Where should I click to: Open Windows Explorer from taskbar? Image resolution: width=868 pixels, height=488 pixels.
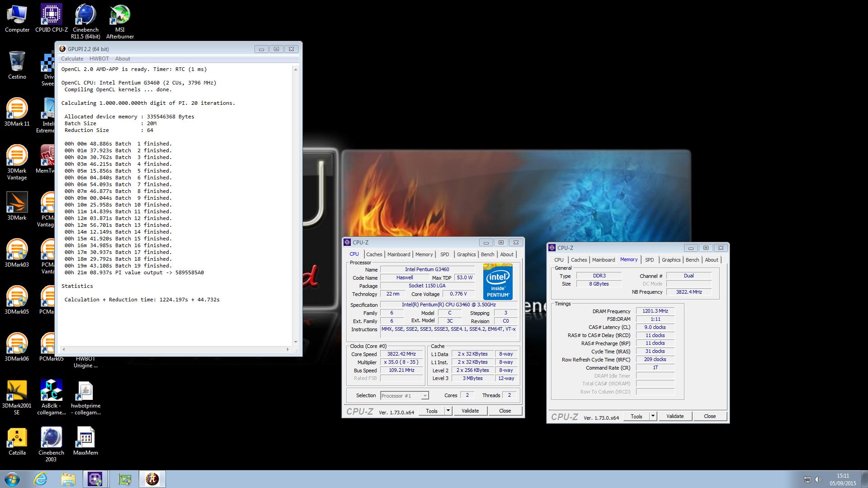68,479
